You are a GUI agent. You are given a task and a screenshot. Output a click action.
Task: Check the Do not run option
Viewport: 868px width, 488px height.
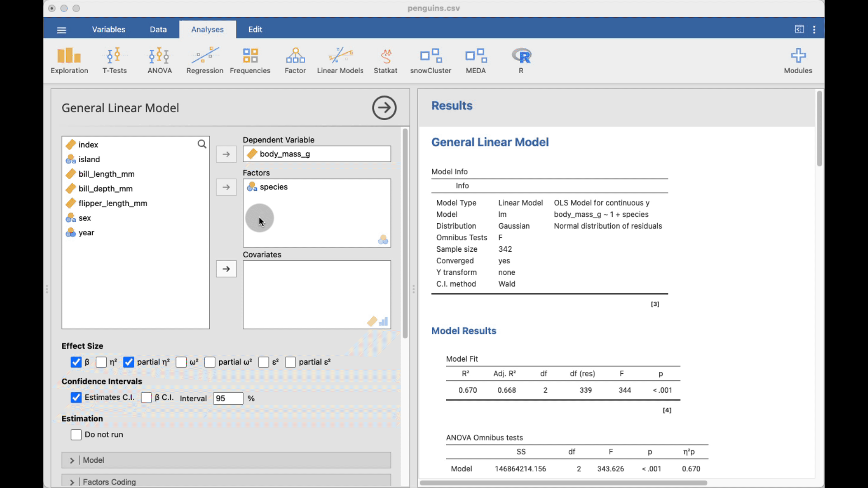point(76,435)
